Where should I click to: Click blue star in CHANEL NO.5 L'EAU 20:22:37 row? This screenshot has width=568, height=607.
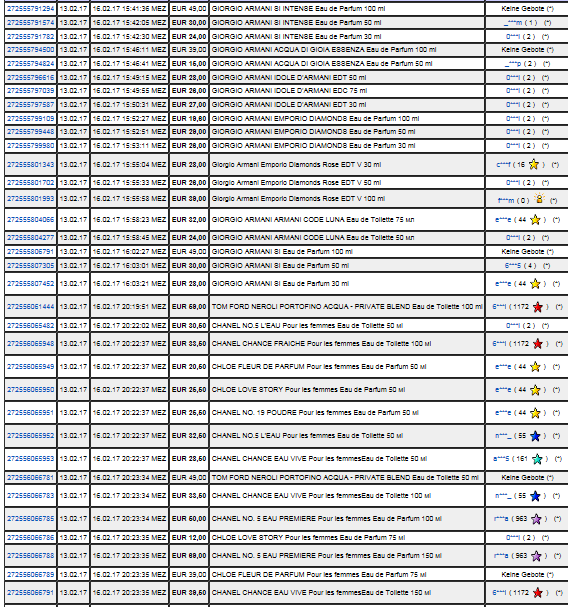pyautogui.click(x=535, y=436)
